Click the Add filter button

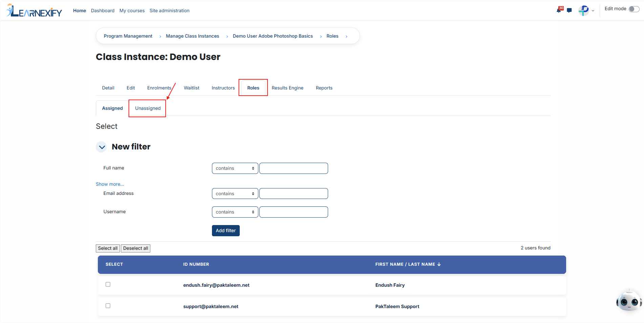tap(226, 231)
